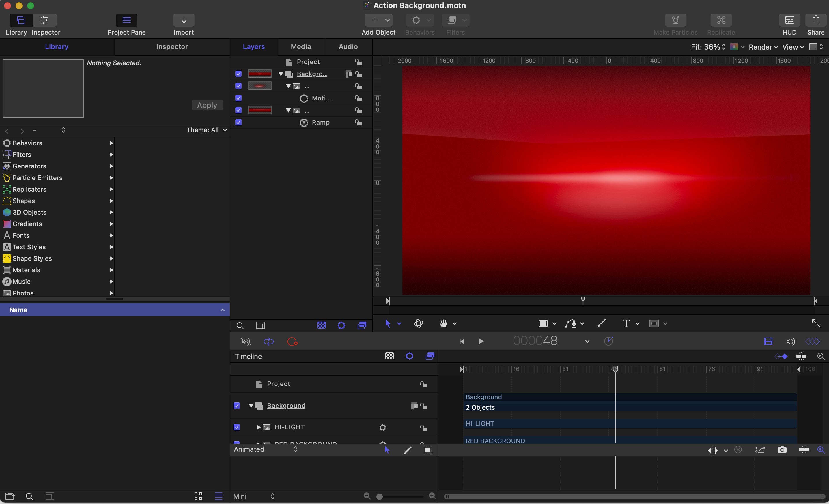The image size is (829, 504).
Task: Click the snapshot camera icon in keyframe editor
Action: click(782, 450)
